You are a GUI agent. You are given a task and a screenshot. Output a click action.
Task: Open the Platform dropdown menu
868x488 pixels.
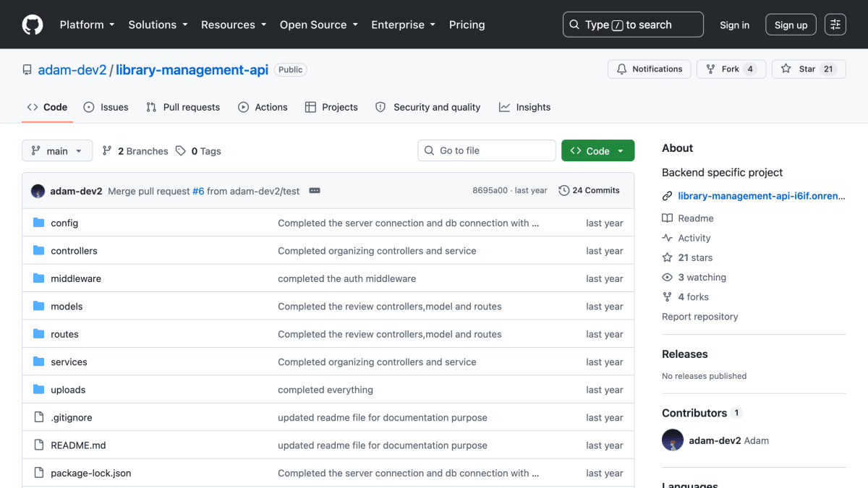click(x=87, y=25)
